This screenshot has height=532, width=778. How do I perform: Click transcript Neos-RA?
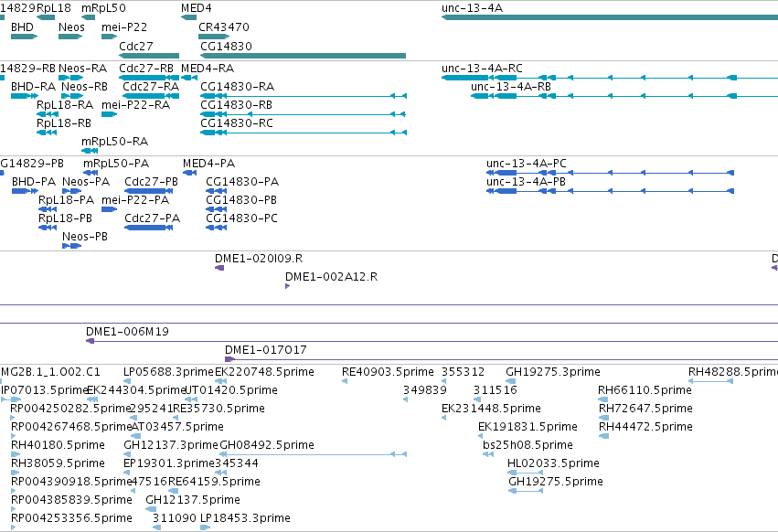pos(71,78)
